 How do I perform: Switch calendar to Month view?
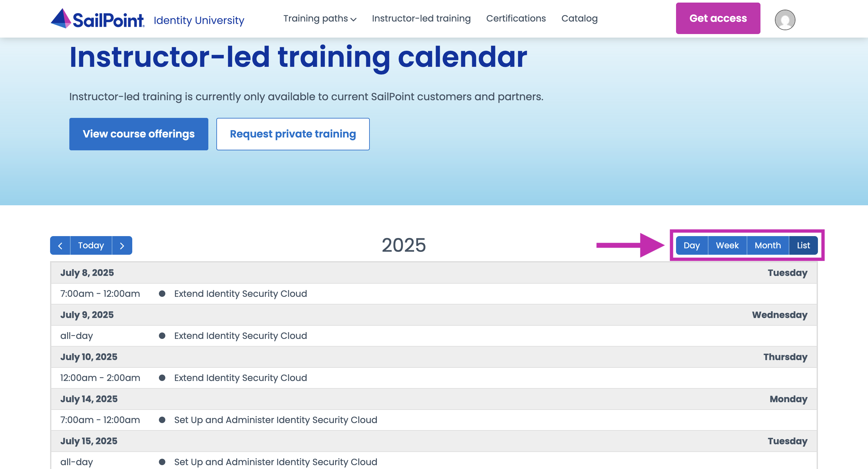pos(767,245)
